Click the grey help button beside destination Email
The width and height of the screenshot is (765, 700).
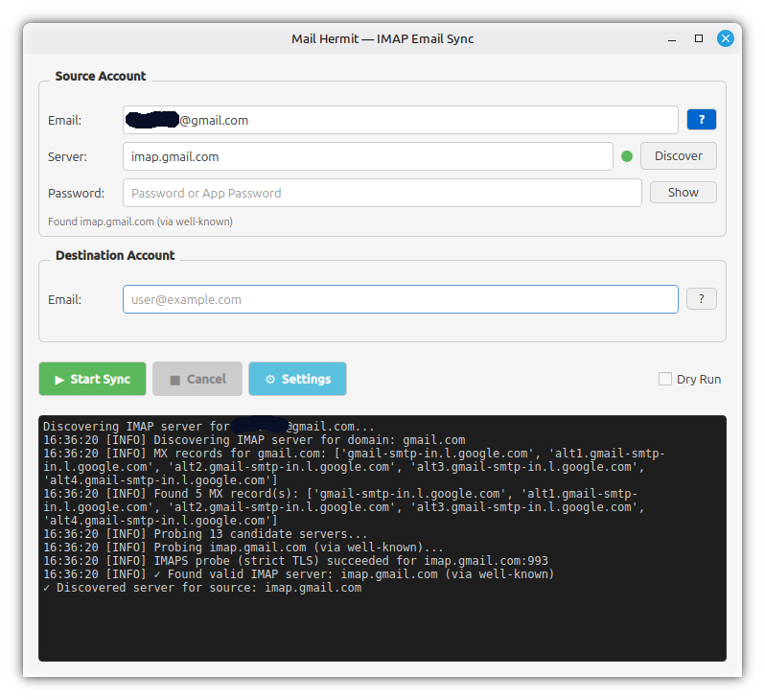pyautogui.click(x=701, y=299)
